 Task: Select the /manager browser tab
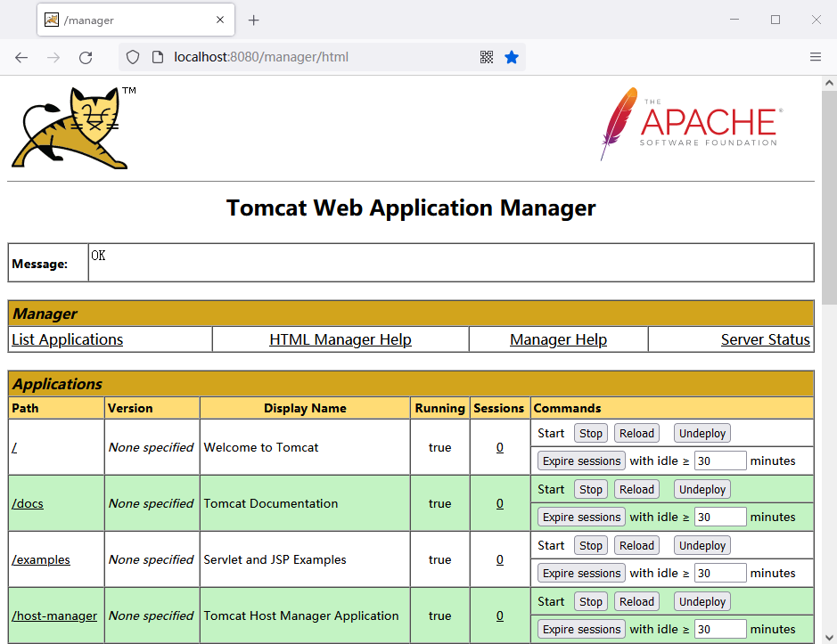135,20
